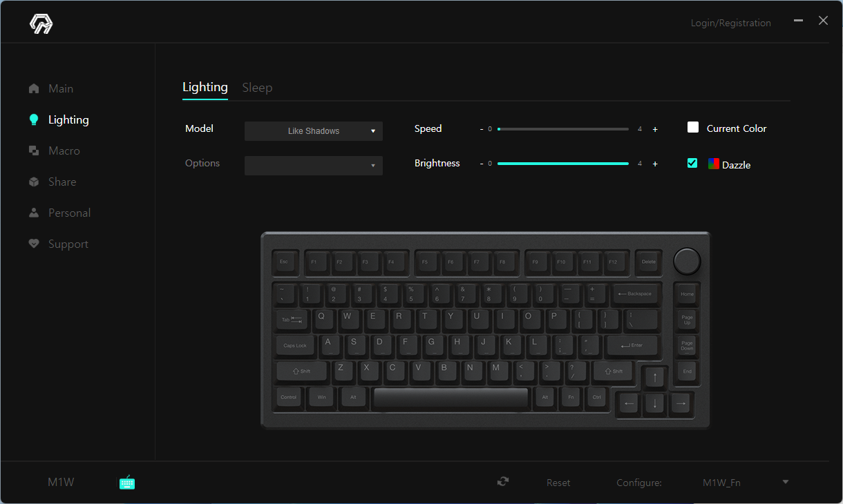This screenshot has width=843, height=504.
Task: Open the Support heart icon
Action: coord(34,244)
